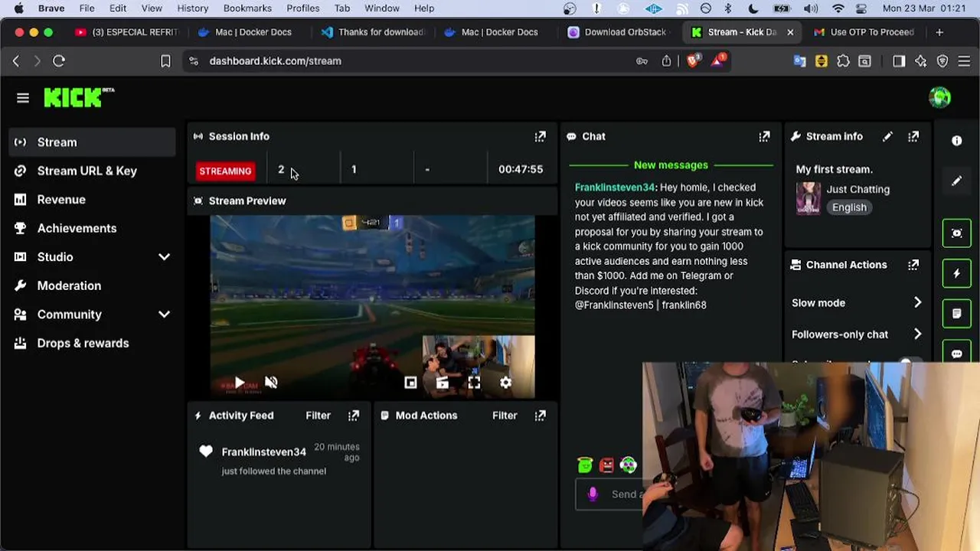Image resolution: width=980 pixels, height=551 pixels.
Task: Pop out the Activity Feed panel
Action: point(353,416)
